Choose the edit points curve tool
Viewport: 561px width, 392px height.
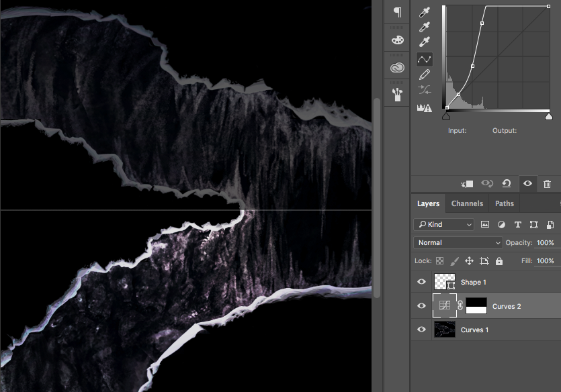425,59
